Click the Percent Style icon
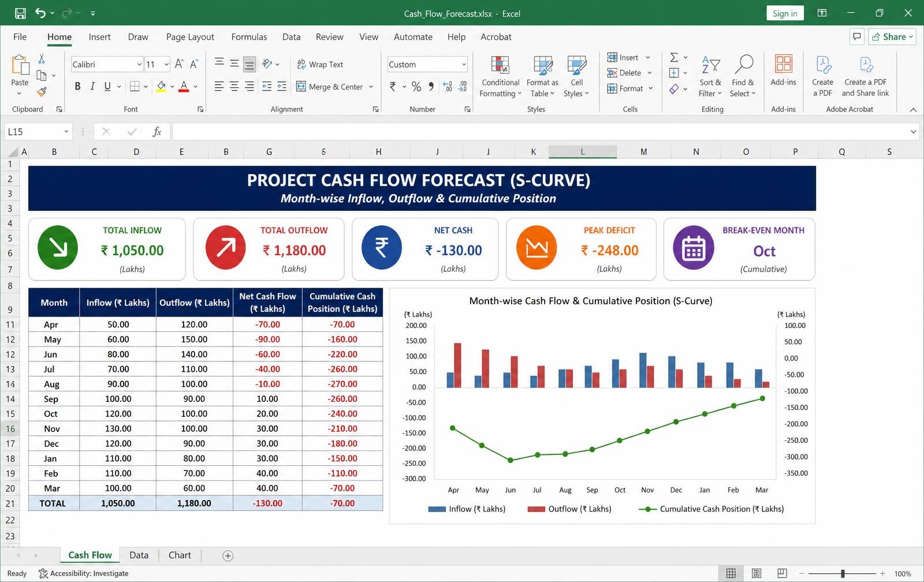Image resolution: width=924 pixels, height=582 pixels. 416,87
